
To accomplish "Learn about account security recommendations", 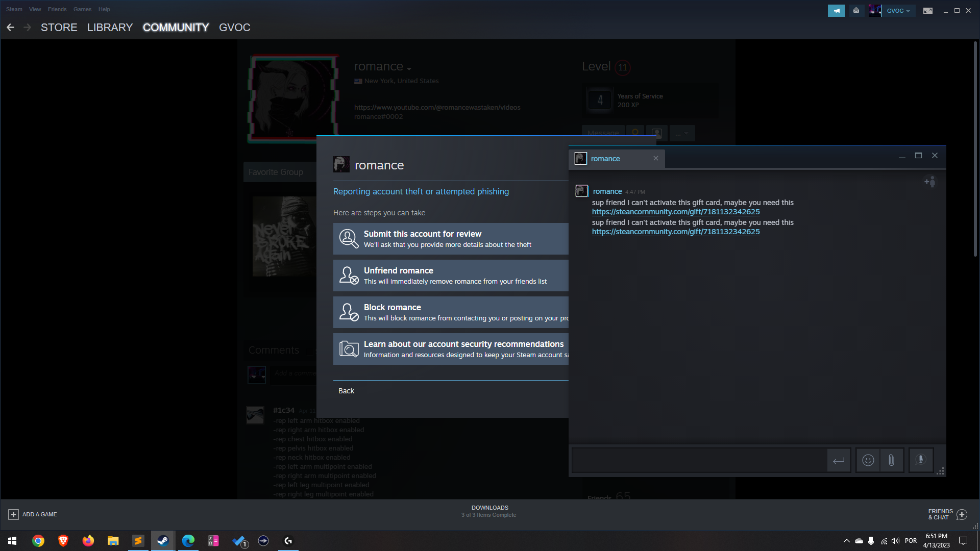I will (x=451, y=349).
